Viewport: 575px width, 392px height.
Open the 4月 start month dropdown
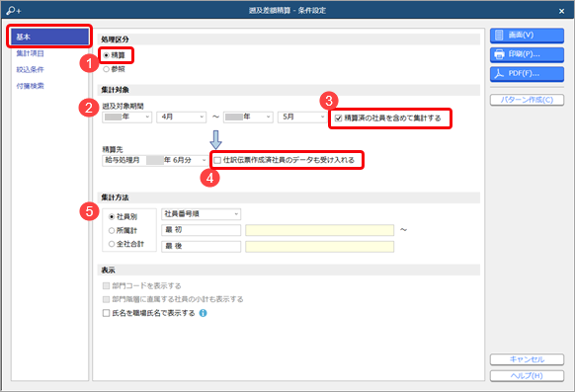point(182,117)
